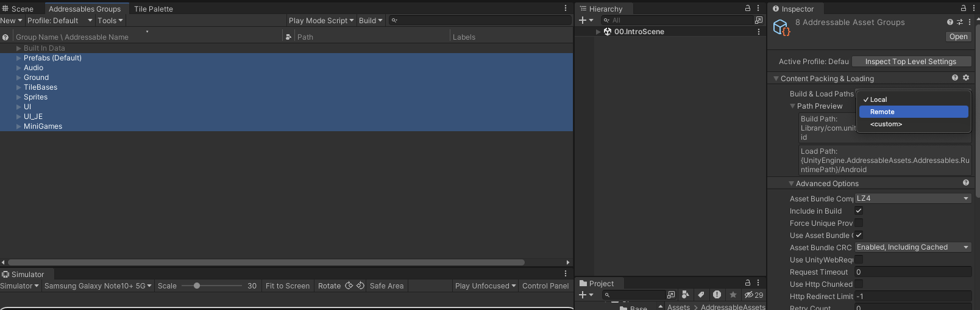Click the Project panel's favorites star icon
The image size is (980, 310).
click(733, 295)
